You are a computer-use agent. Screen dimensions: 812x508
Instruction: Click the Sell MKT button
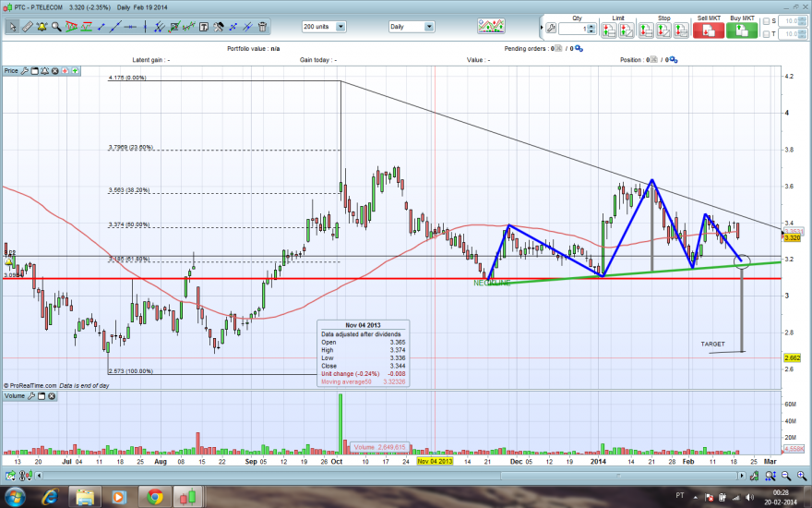point(709,30)
